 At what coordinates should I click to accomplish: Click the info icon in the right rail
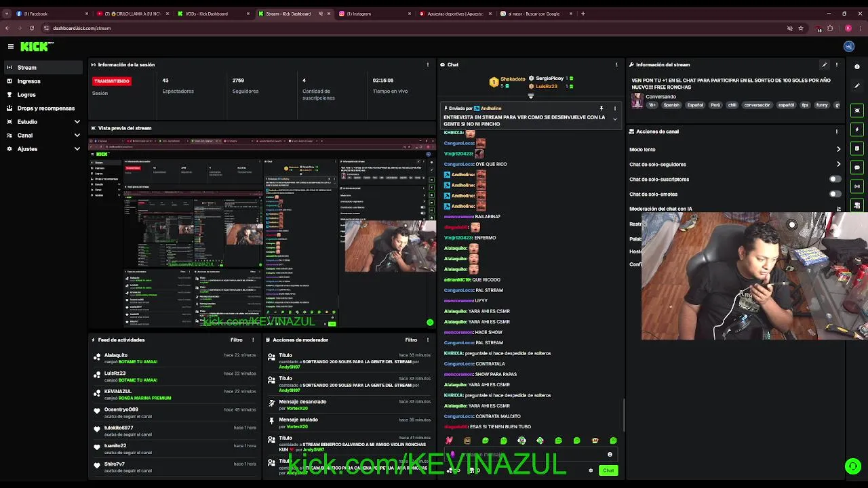(x=858, y=66)
